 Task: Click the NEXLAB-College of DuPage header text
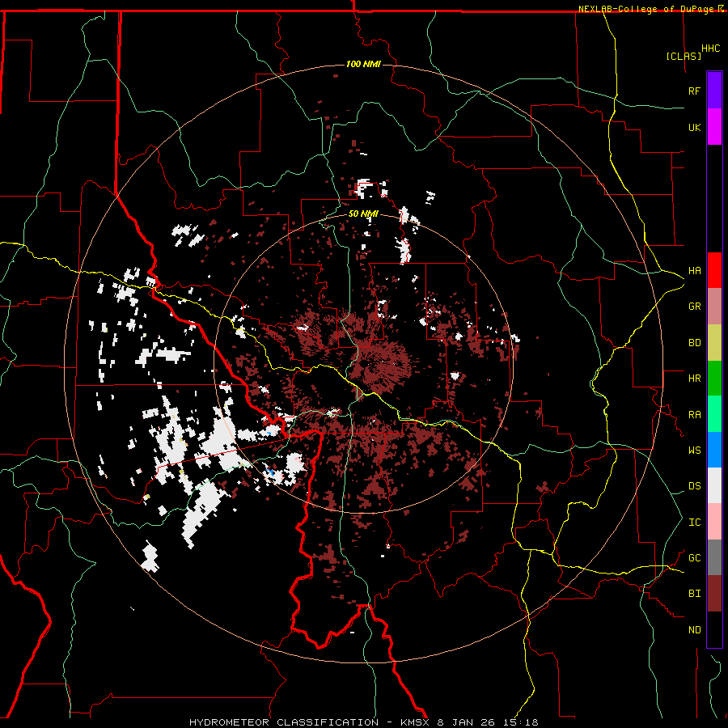pos(647,9)
